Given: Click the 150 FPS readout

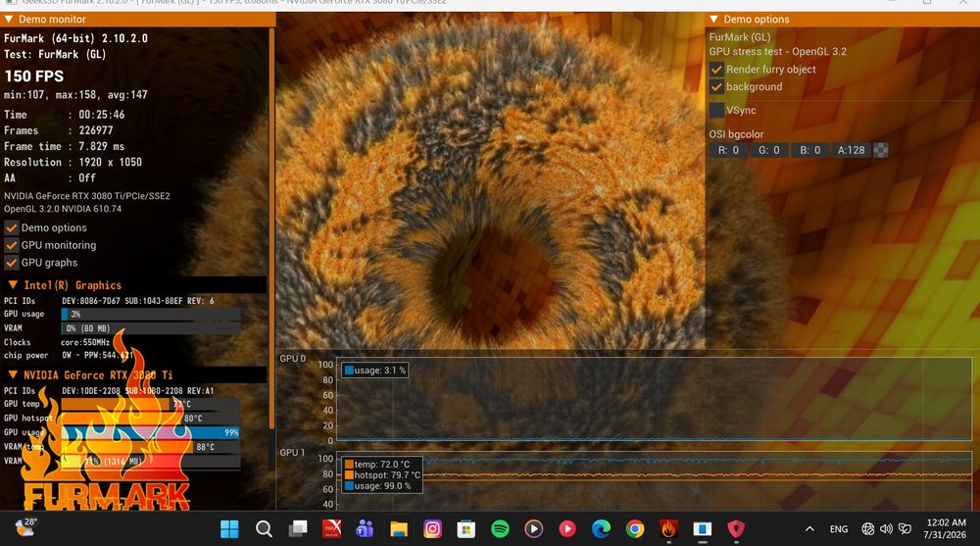Looking at the screenshot, I should pyautogui.click(x=33, y=76).
